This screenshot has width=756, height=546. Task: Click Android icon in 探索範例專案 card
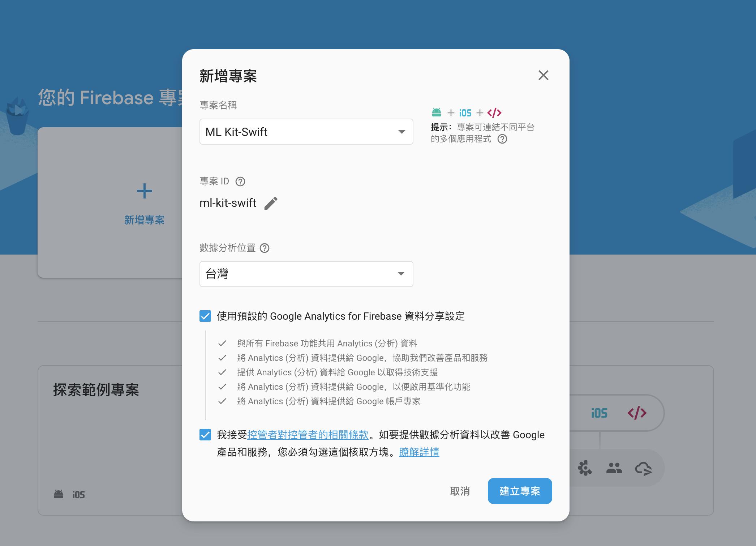point(59,494)
